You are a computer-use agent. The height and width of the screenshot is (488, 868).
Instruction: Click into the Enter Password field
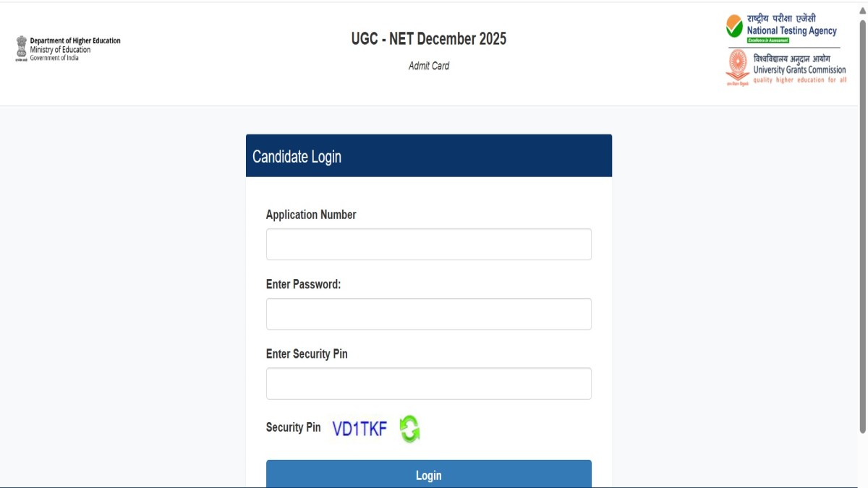pyautogui.click(x=428, y=314)
